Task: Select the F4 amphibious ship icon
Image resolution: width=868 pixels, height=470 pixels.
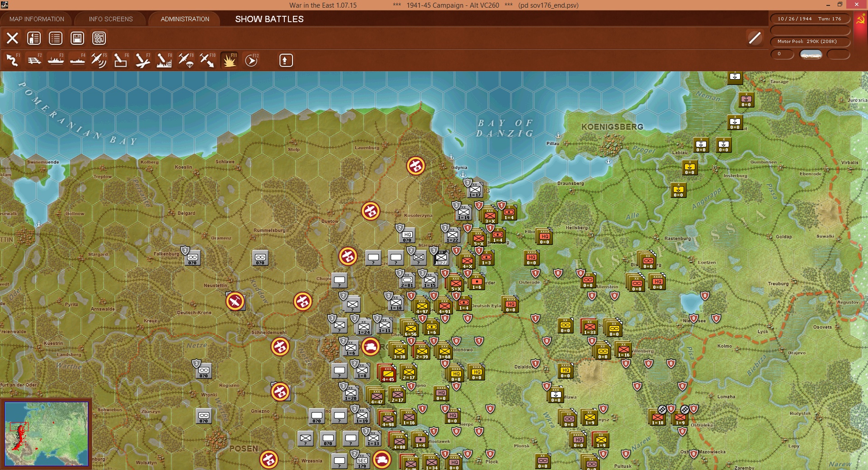Action: [78, 60]
